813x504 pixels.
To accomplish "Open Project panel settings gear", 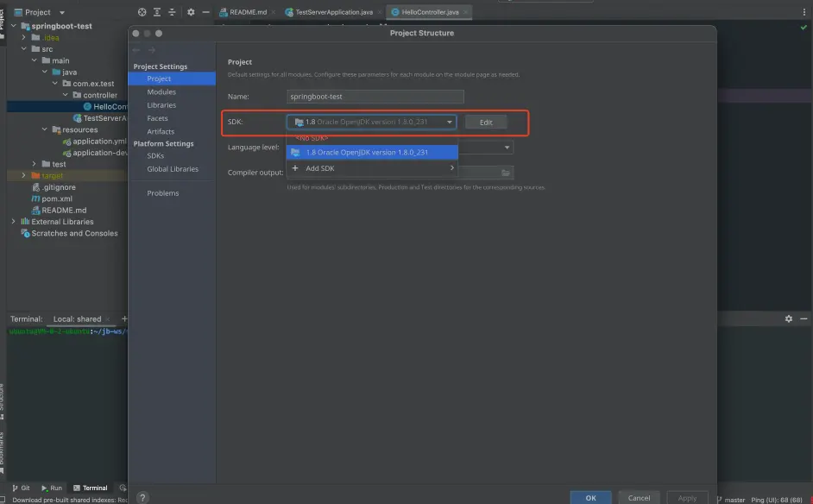I will [x=191, y=12].
